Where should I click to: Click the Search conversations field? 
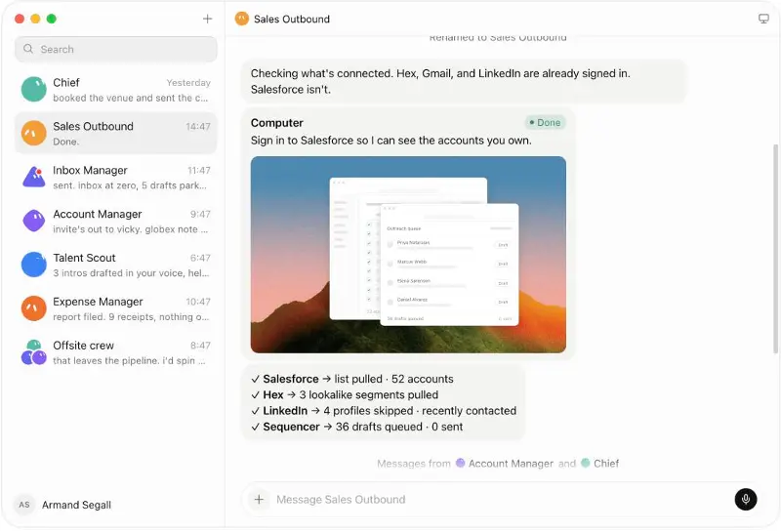115,49
